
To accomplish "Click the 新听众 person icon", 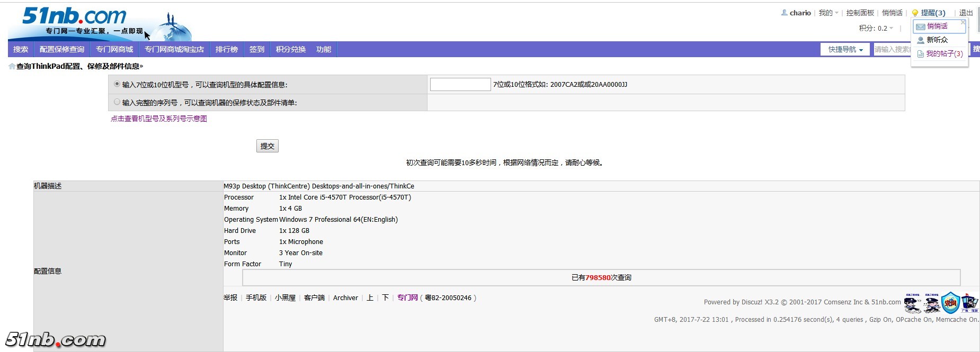I will pyautogui.click(x=921, y=40).
